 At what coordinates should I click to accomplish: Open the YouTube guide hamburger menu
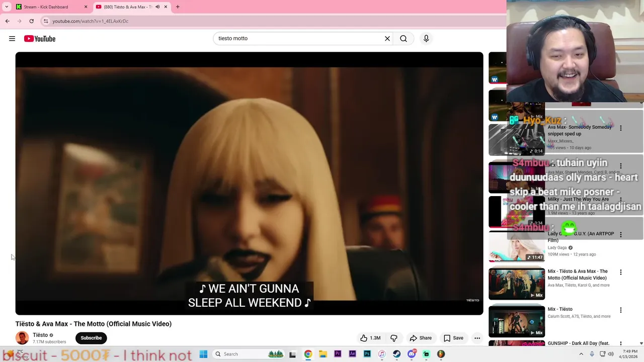pyautogui.click(x=12, y=39)
